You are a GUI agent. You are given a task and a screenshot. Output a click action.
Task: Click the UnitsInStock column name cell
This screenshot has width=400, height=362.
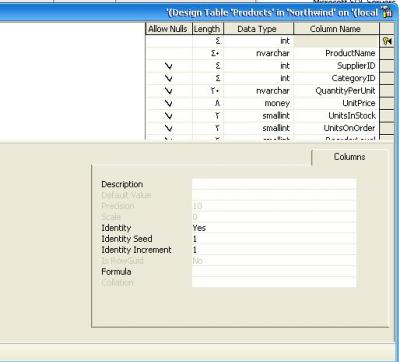point(336,116)
